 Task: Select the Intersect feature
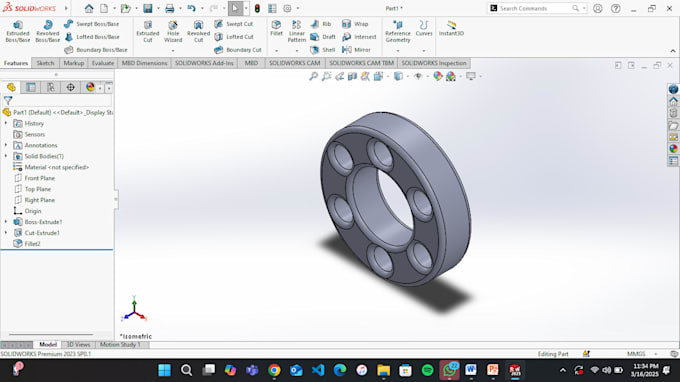359,37
